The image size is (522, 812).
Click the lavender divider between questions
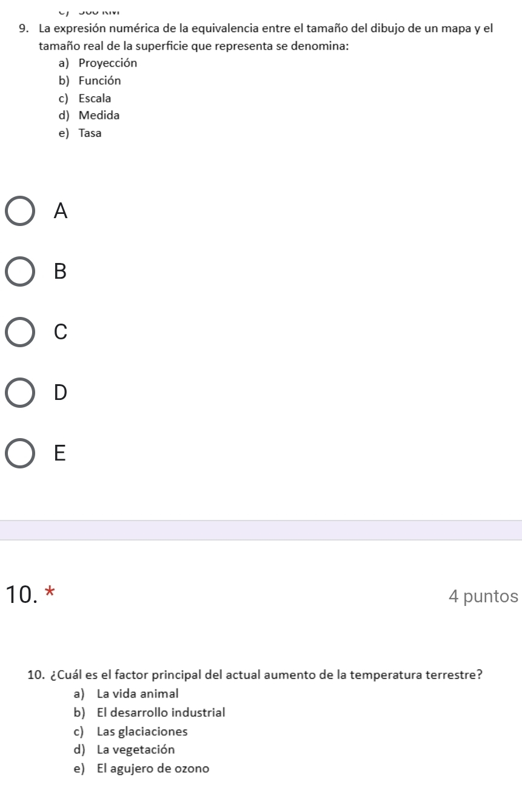pos(261,530)
